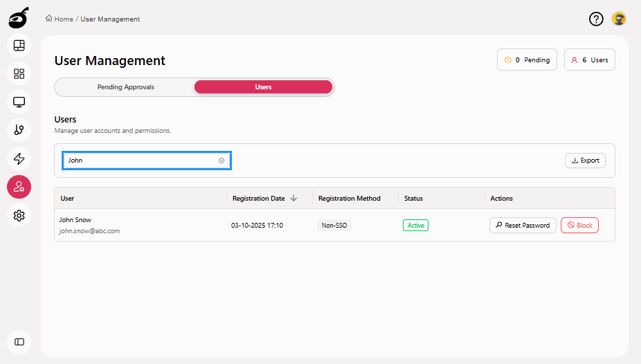Switch to the Pending Approvals tab
The width and height of the screenshot is (641, 364).
(125, 87)
